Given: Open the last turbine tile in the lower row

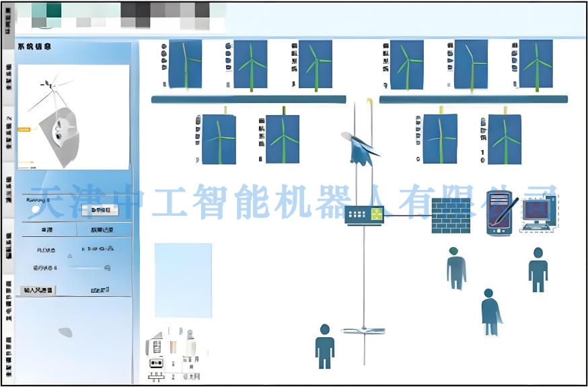Looking at the screenshot, I should pyautogui.click(x=505, y=139).
